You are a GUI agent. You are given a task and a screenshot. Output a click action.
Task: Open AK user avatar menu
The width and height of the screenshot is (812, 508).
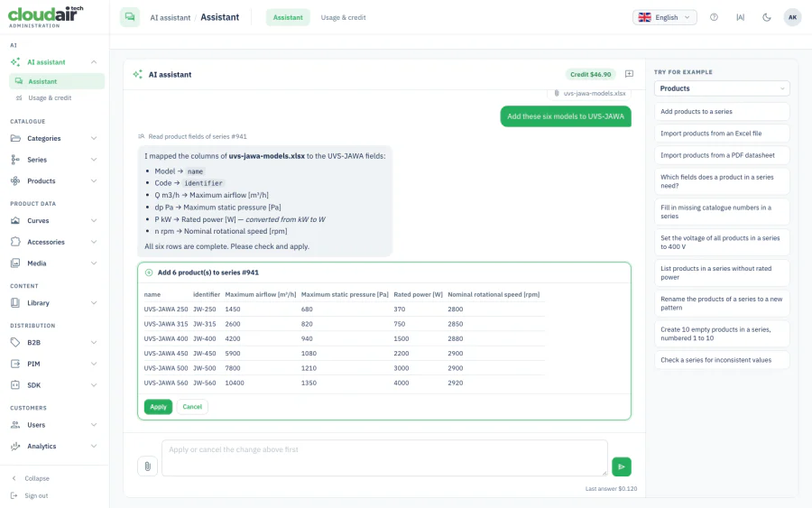792,17
